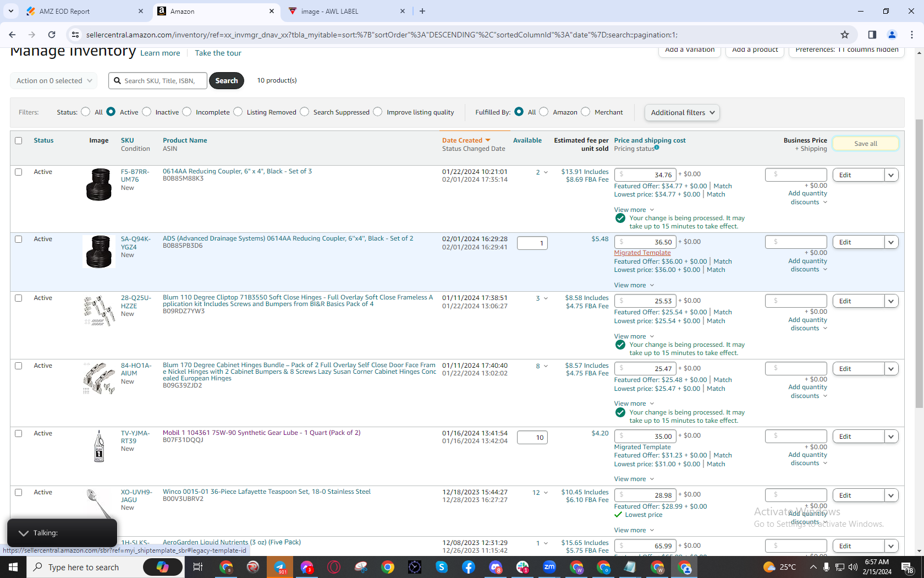Screen dimensions: 924x578
Task: Open the Edit dropdown arrow for SKU 28-Q25U-HZZE
Action: click(x=891, y=301)
